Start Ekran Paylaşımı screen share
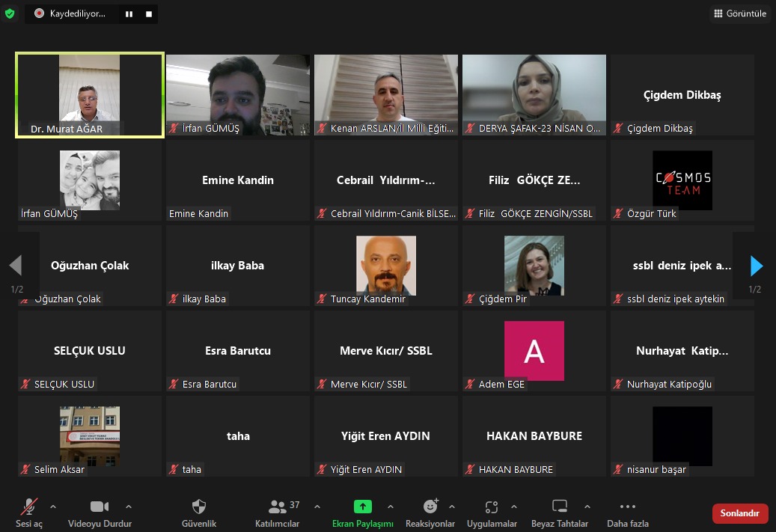The image size is (776, 532). point(363,513)
